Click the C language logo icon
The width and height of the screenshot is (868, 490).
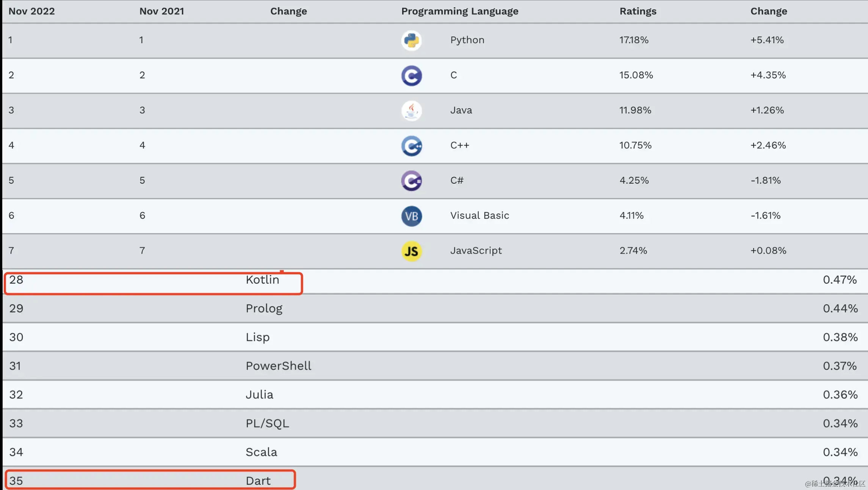(x=411, y=76)
